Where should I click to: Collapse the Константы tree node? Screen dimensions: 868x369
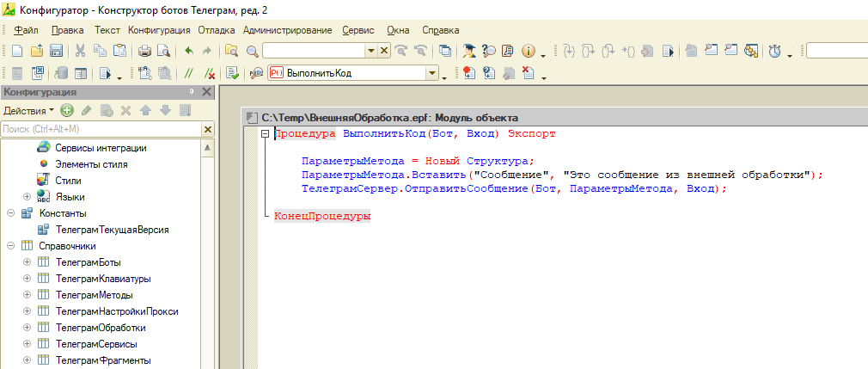click(11, 213)
